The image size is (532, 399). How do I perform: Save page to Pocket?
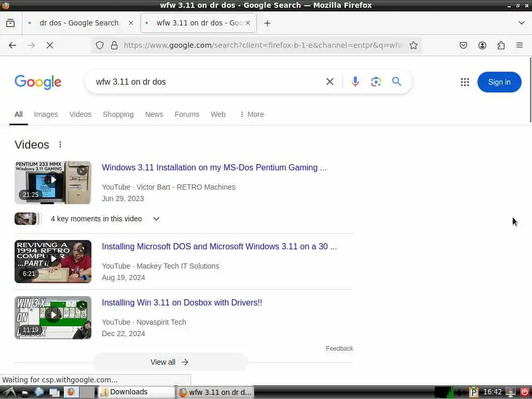463,45
